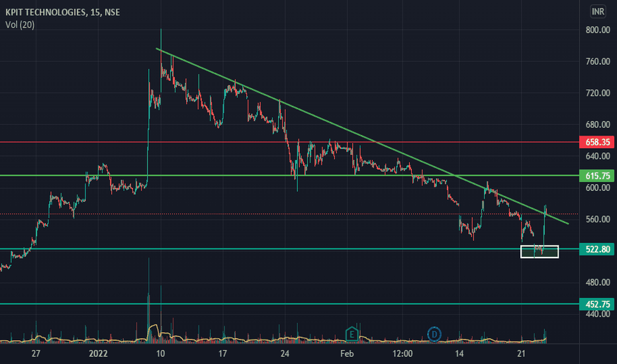Select the green 615.75 price label
Viewport: 617px width, 364px height.
coord(597,176)
